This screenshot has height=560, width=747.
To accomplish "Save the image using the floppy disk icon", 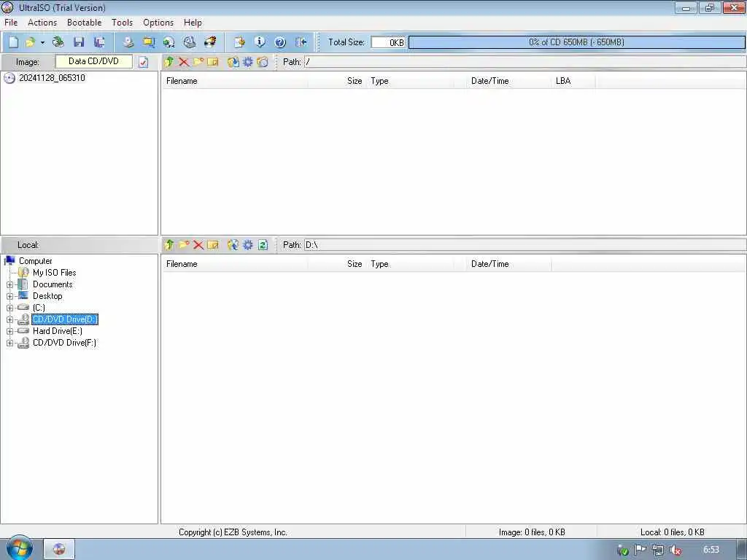I will click(x=79, y=42).
